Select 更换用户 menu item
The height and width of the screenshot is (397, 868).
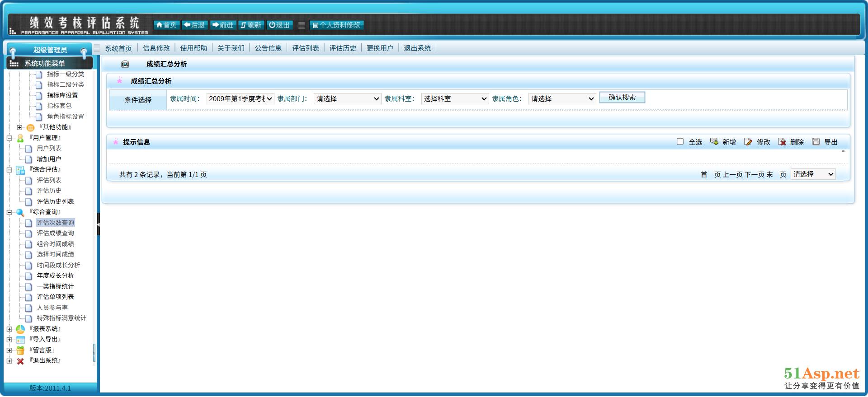point(380,48)
